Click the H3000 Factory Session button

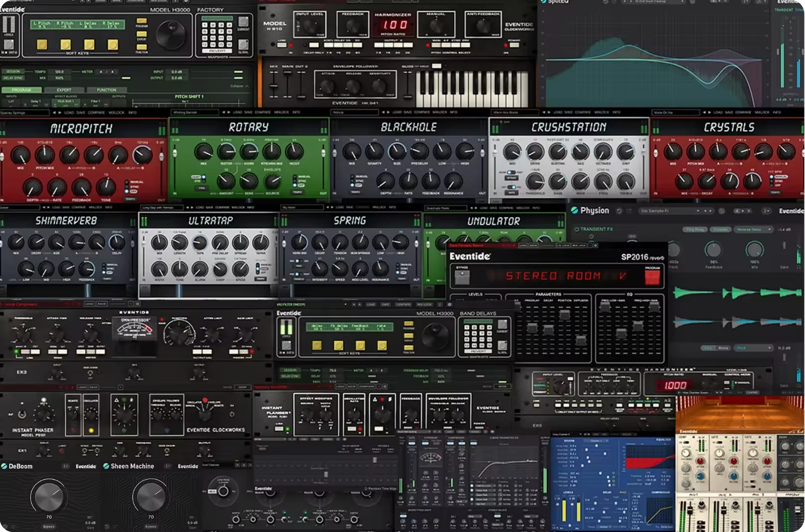click(x=13, y=72)
